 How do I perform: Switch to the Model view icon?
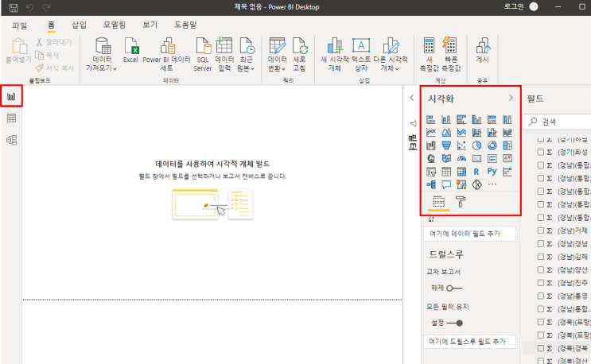[11, 140]
